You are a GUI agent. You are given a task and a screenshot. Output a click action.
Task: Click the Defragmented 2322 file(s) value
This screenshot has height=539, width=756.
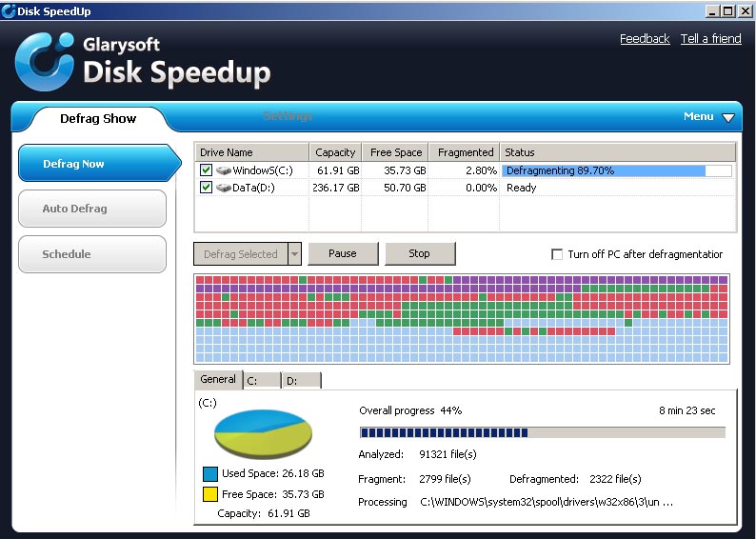pyautogui.click(x=615, y=479)
